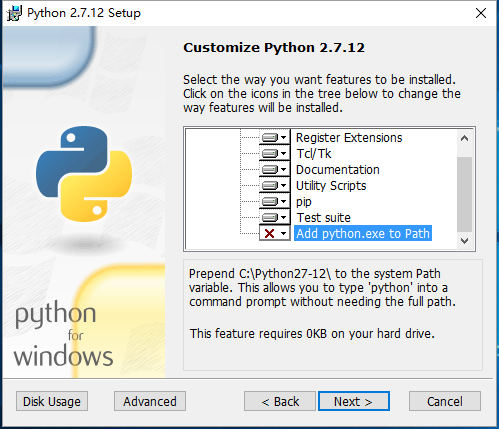Open the Documentation install option dropdown arrow
Image resolution: width=499 pixels, height=429 pixels.
[x=284, y=169]
